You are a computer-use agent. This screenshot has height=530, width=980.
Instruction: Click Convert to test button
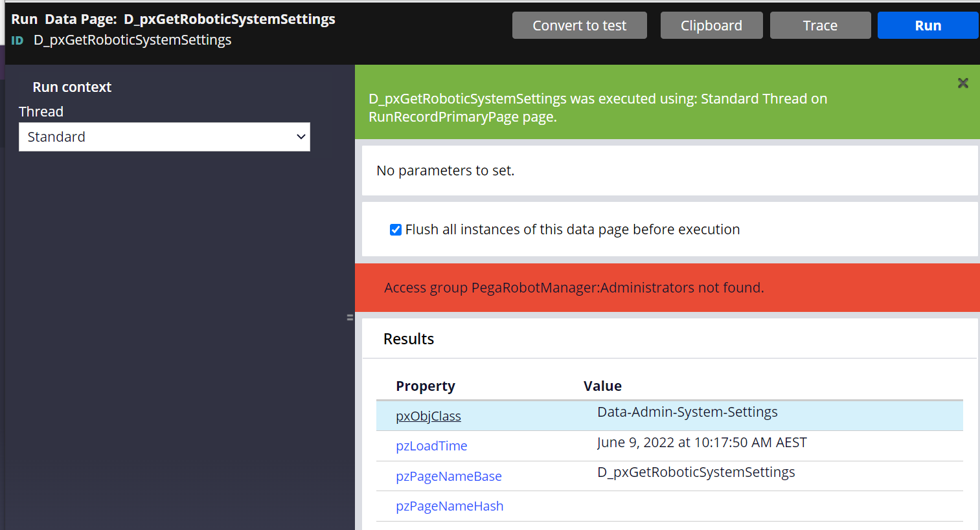tap(579, 25)
